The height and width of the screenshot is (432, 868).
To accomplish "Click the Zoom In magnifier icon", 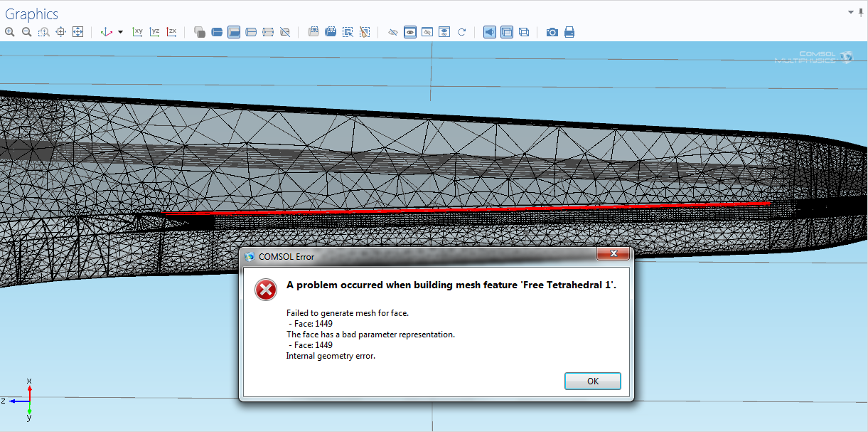I will tap(10, 32).
